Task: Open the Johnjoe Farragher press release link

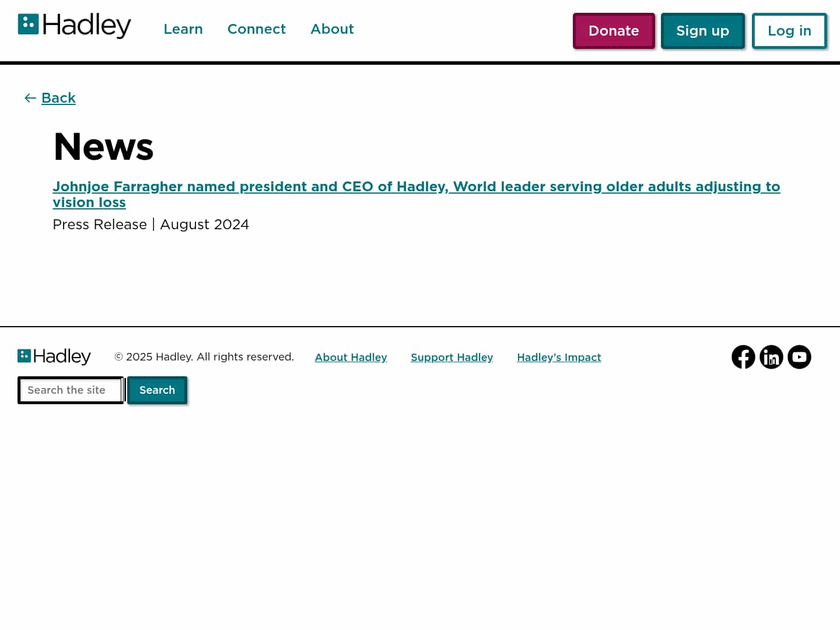Action: (416, 187)
